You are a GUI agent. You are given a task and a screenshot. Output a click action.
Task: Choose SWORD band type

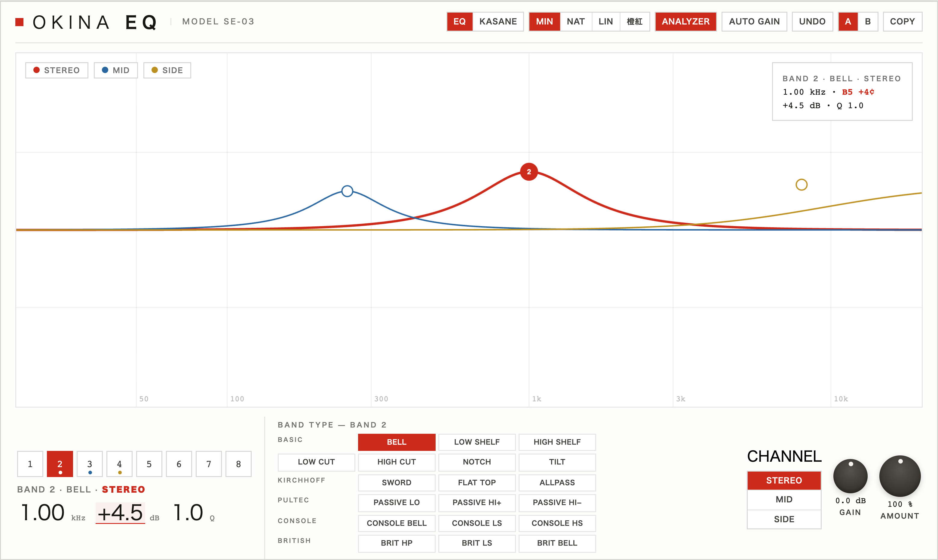point(397,483)
